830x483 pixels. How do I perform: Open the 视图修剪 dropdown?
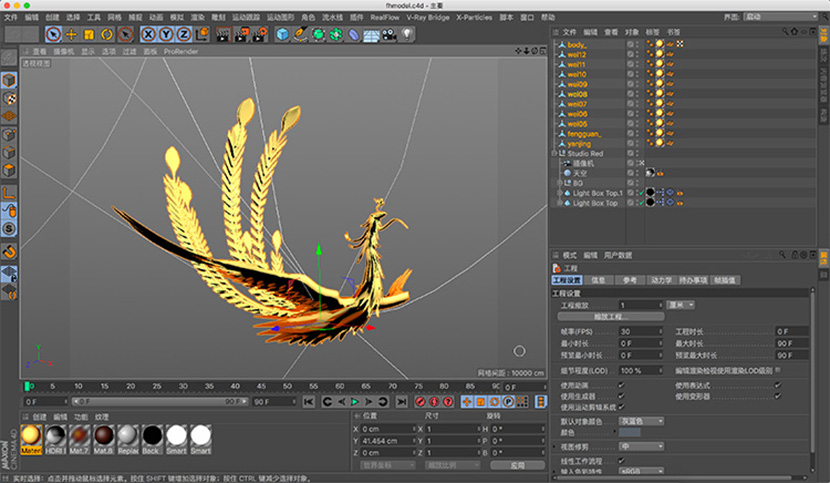coord(641,446)
